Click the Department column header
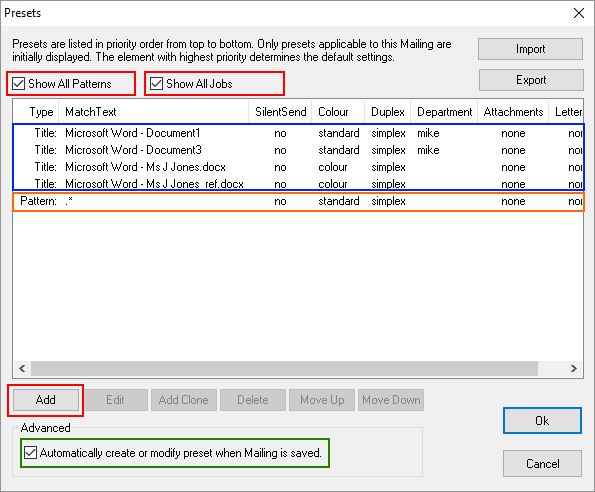Screen dimensions: 595x492 click(444, 112)
